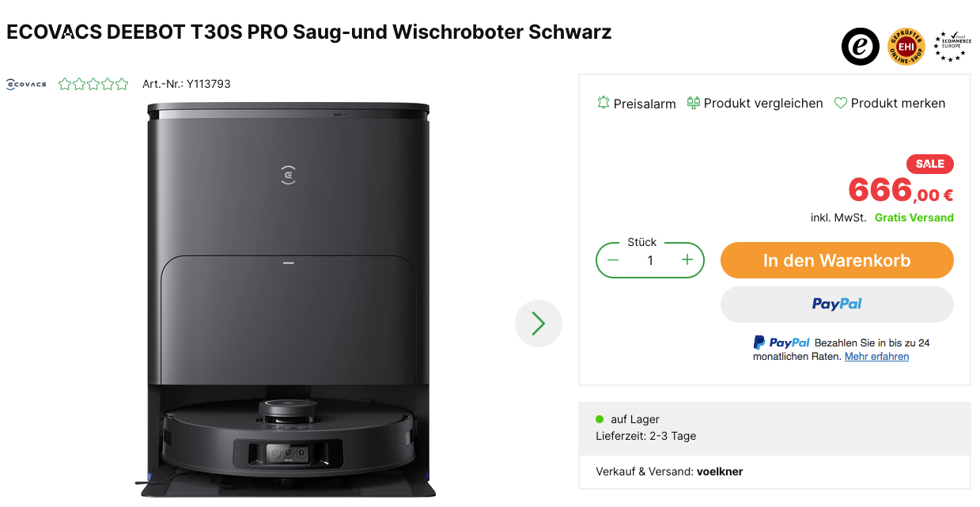Click the heart icon for Produkt merken
Image resolution: width=980 pixels, height=507 pixels.
[x=841, y=103]
